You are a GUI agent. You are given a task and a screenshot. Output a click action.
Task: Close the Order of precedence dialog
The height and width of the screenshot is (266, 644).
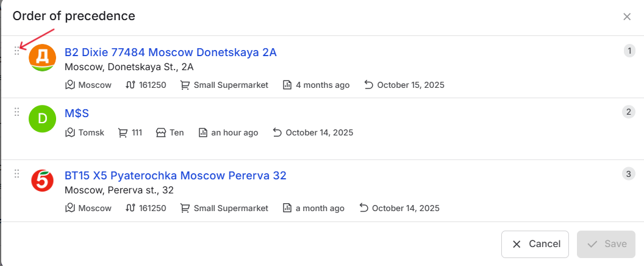click(x=627, y=16)
